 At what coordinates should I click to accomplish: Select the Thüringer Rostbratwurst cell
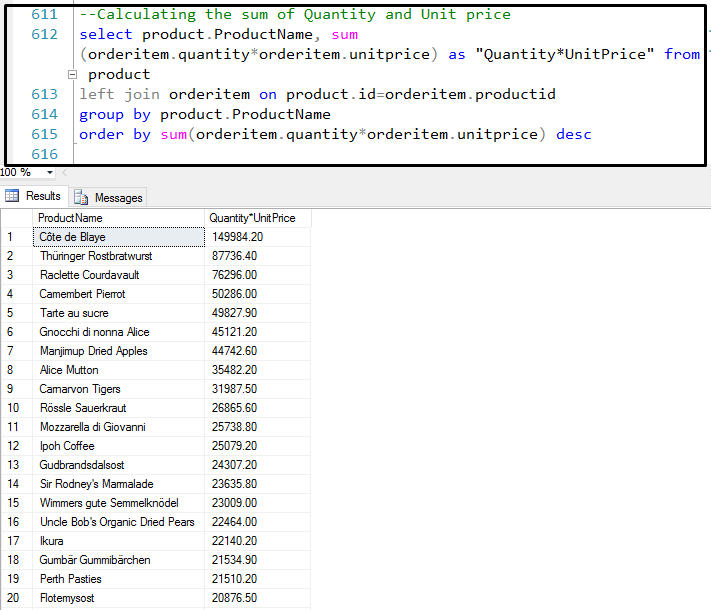118,256
